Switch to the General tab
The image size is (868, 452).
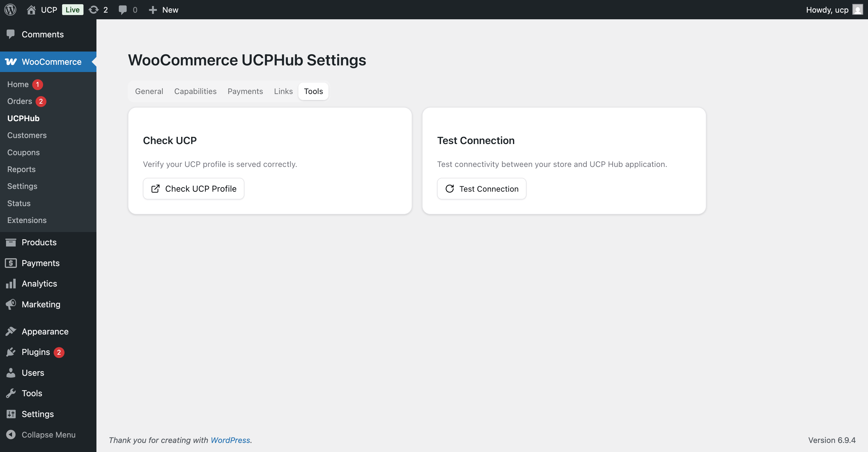(x=149, y=91)
